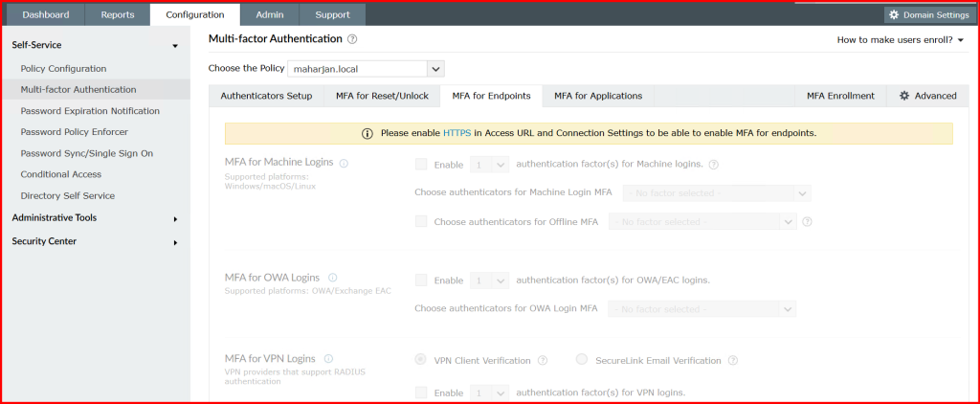Viewport: 980px width, 404px height.
Task: Open the Reports top tab
Action: tap(118, 15)
